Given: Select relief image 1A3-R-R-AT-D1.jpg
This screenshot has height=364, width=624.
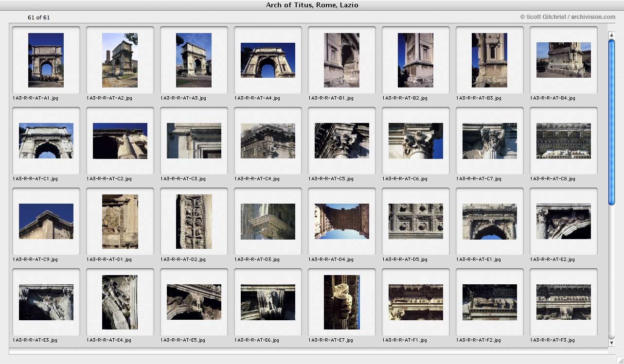Looking at the screenshot, I should (120, 222).
